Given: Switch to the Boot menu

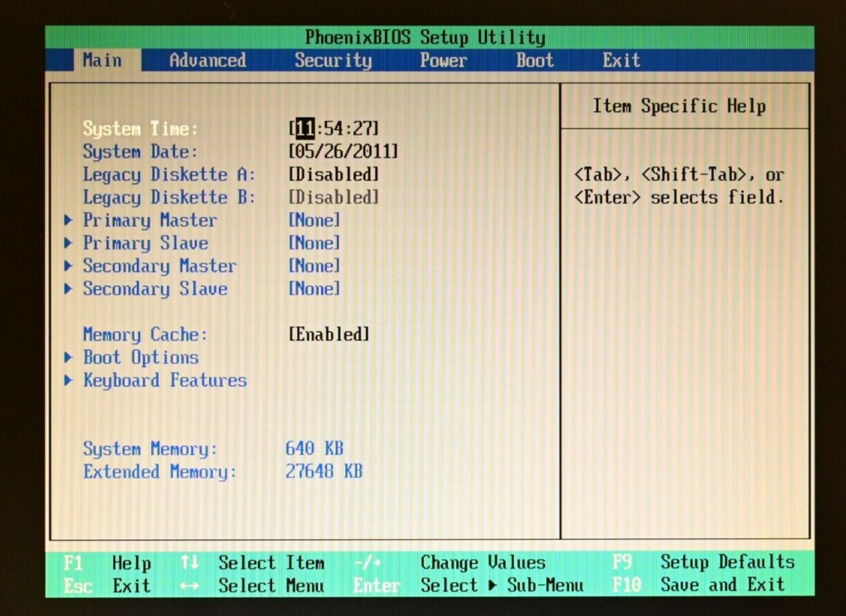Looking at the screenshot, I should 534,61.
